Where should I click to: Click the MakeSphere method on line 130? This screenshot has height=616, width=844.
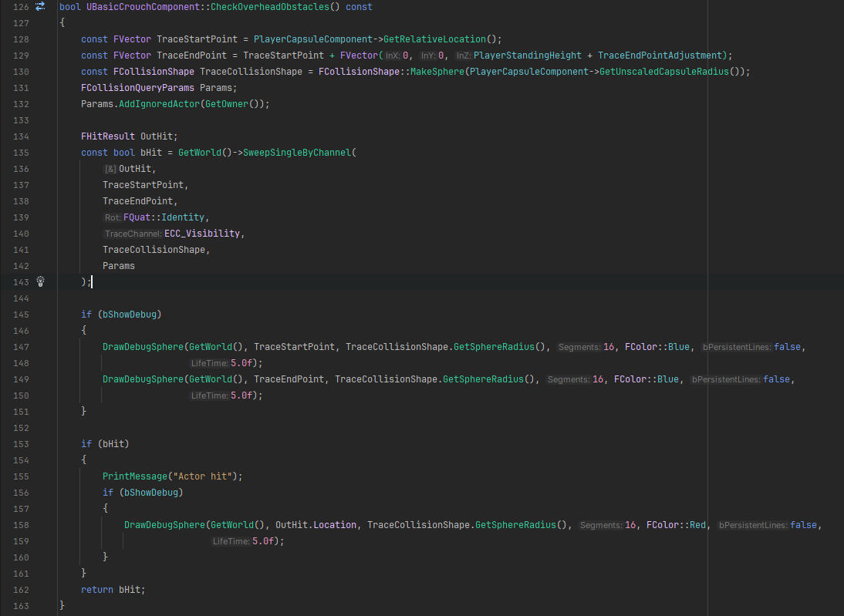(434, 72)
